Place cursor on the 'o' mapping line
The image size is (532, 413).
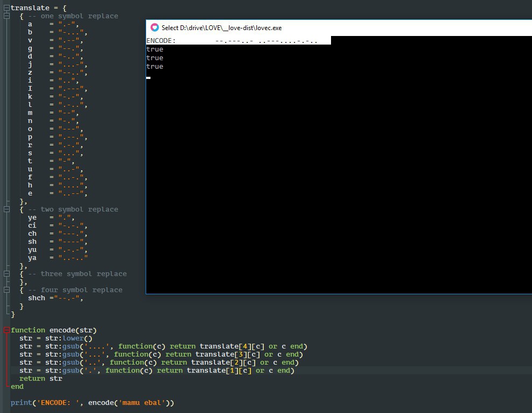[x=55, y=129]
